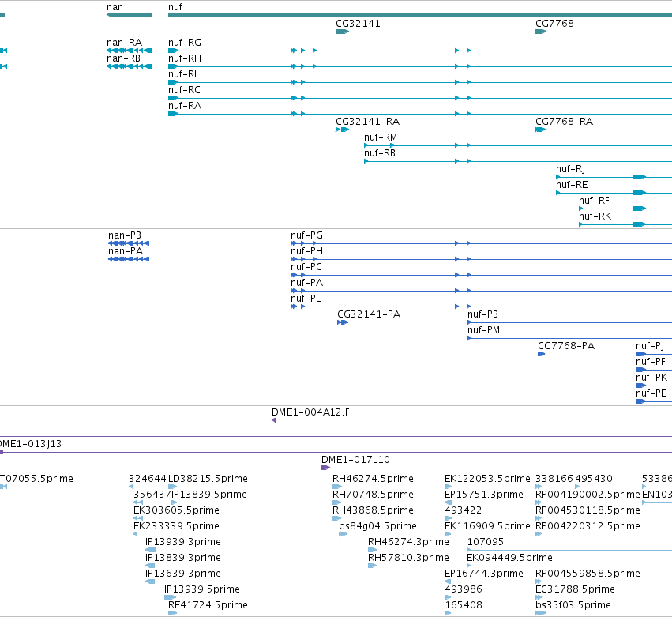Select protein nuf-PE
Viewport: 672px width, 617px height.
pos(651,393)
